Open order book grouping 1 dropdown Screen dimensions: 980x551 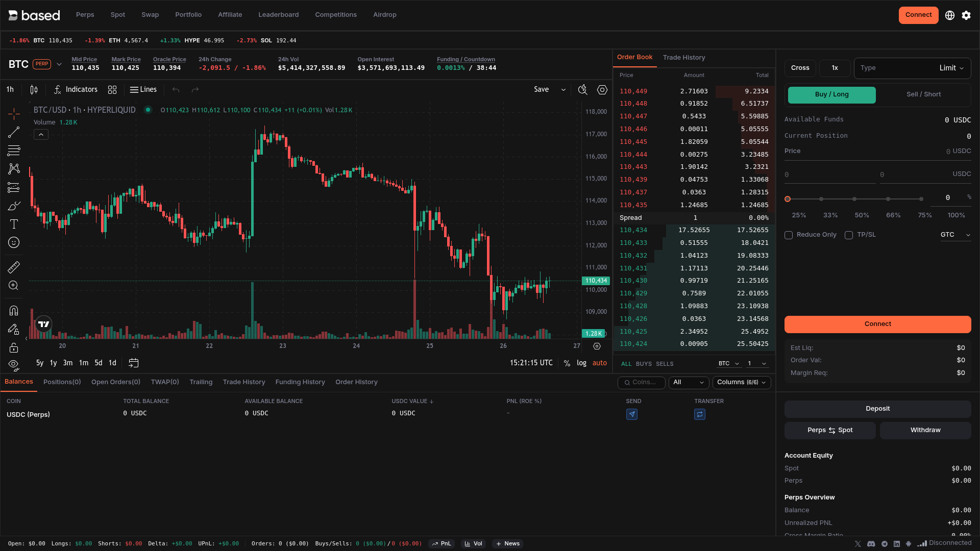click(757, 364)
